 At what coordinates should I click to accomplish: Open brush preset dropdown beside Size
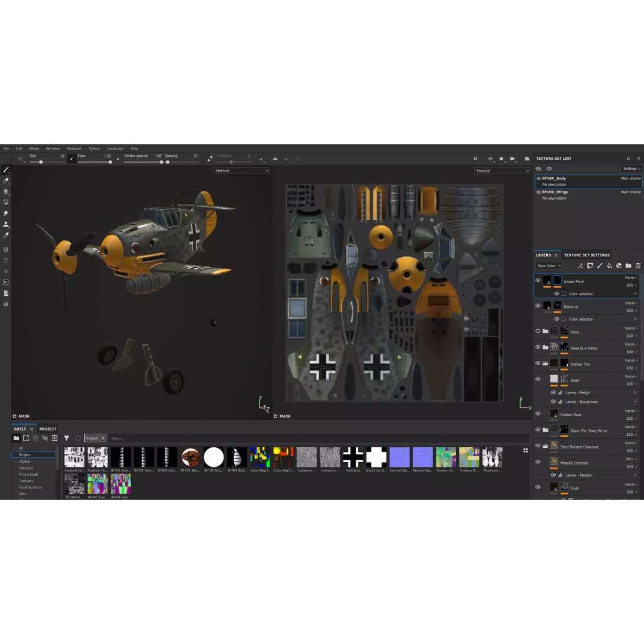pyautogui.click(x=21, y=159)
